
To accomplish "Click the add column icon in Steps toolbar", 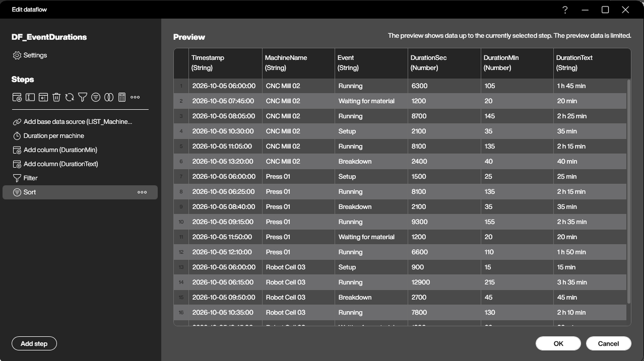I will [17, 97].
